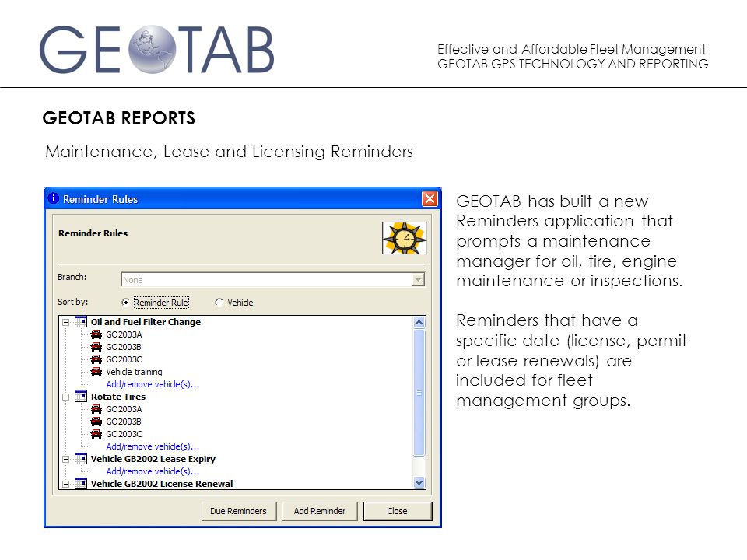
Task: Click the Add Reminder button
Action: 320,511
